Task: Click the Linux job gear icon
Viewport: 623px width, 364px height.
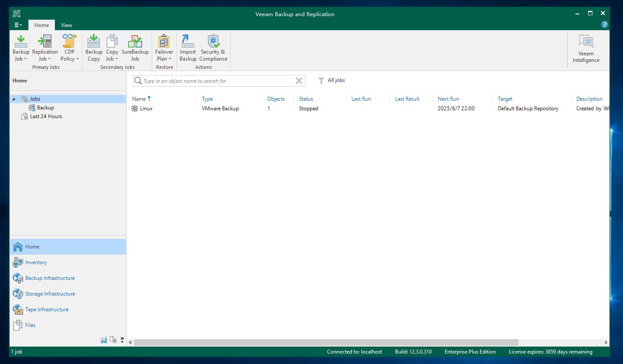Action: (x=135, y=109)
